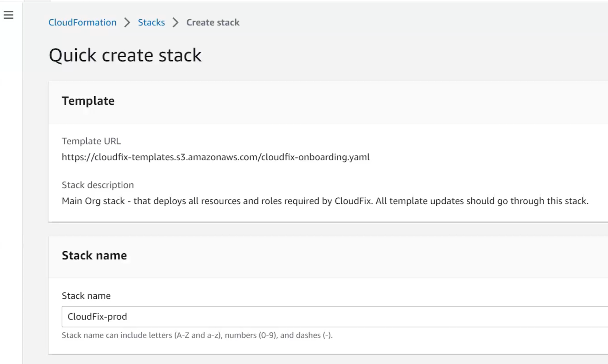Click the stack name naming rules hint
Screen dimensions: 608x364
tap(197, 335)
